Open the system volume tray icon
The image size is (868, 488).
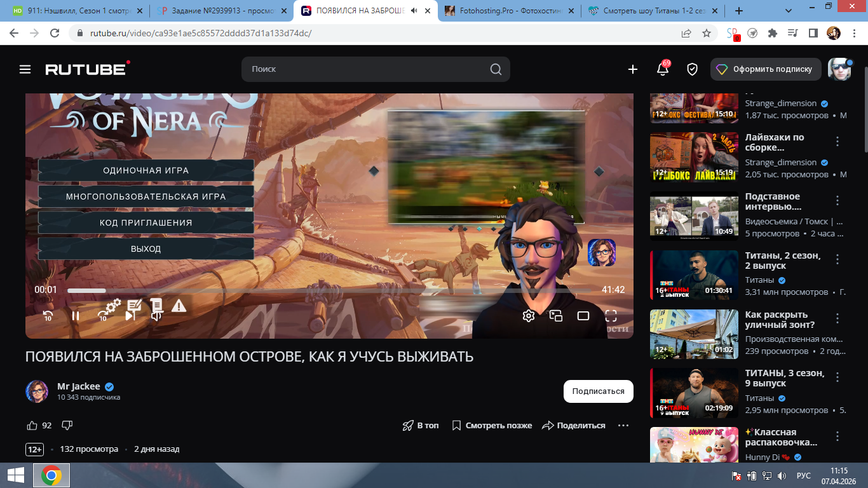tap(782, 476)
